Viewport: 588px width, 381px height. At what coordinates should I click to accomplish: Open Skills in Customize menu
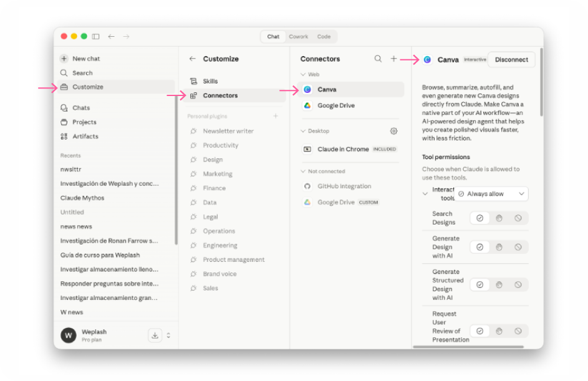[x=235, y=81]
